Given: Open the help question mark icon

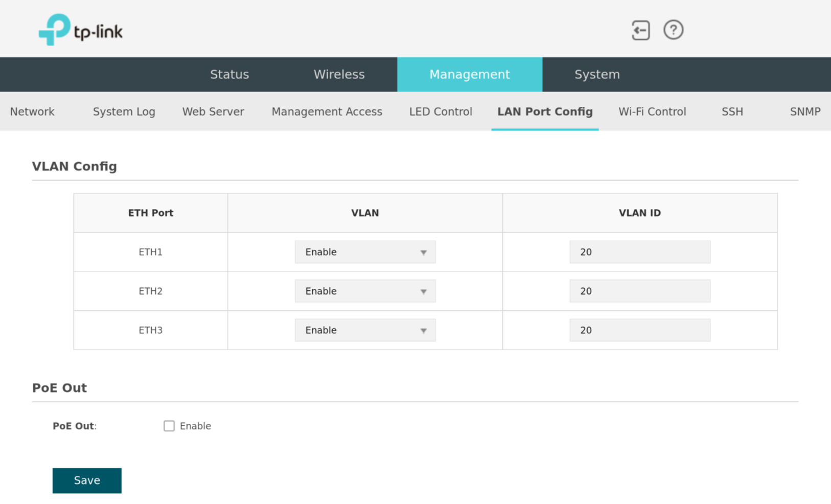Looking at the screenshot, I should pos(673,30).
